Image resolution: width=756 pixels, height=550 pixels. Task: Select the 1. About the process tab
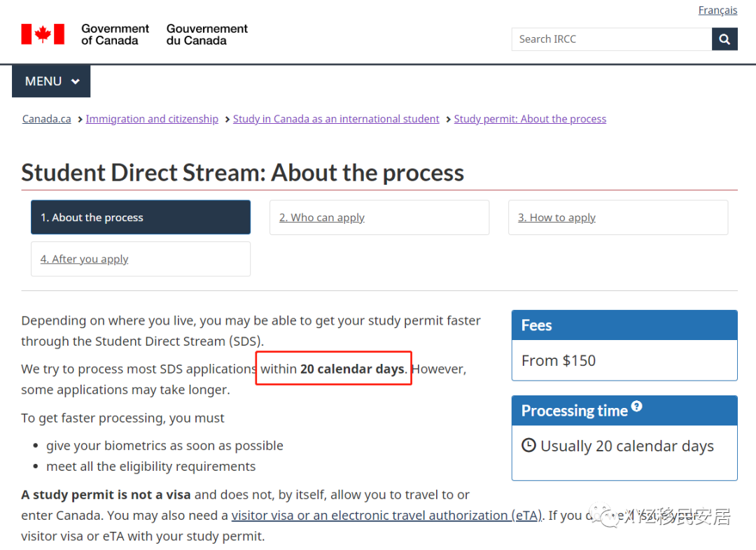click(141, 218)
